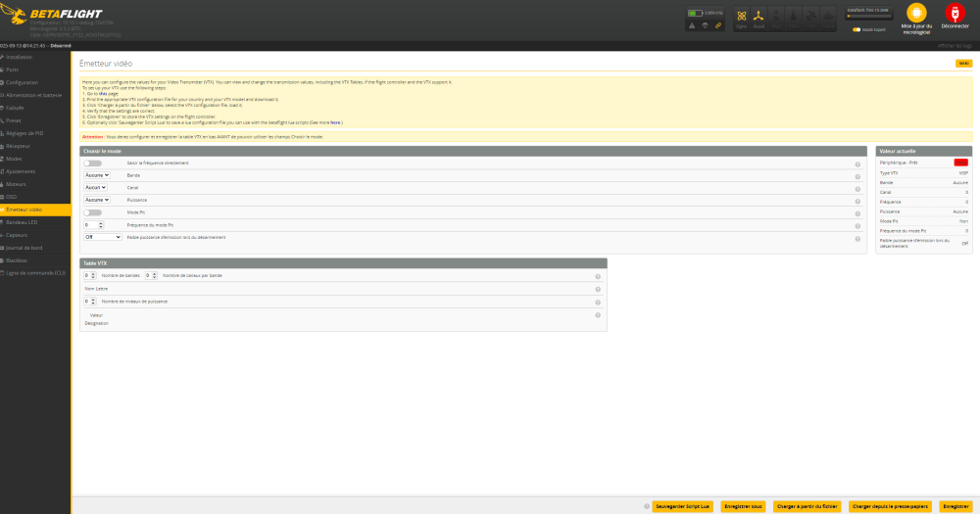This screenshot has width=980, height=514.
Task: Click the 'Charger à partir du fichier' button
Action: coord(808,506)
